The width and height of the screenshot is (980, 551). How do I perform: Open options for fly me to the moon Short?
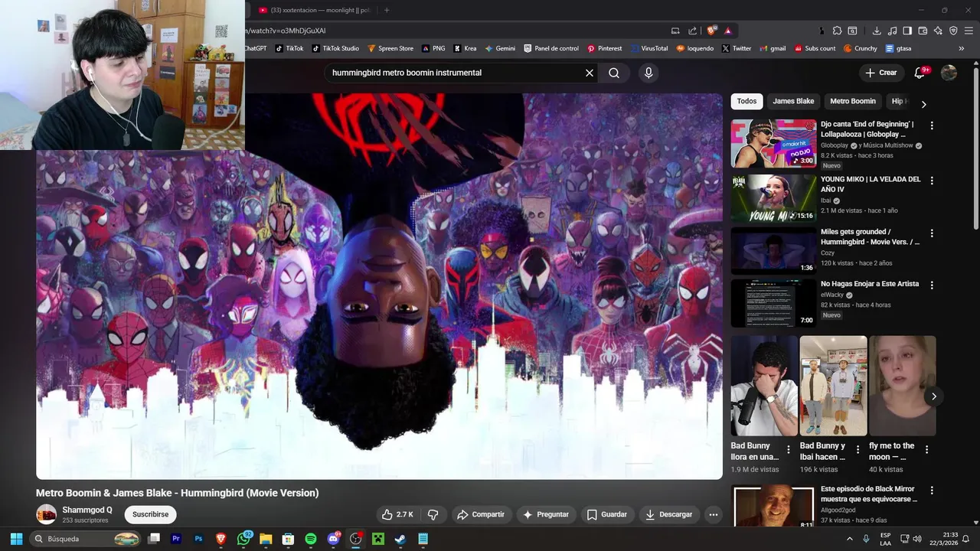tap(926, 450)
